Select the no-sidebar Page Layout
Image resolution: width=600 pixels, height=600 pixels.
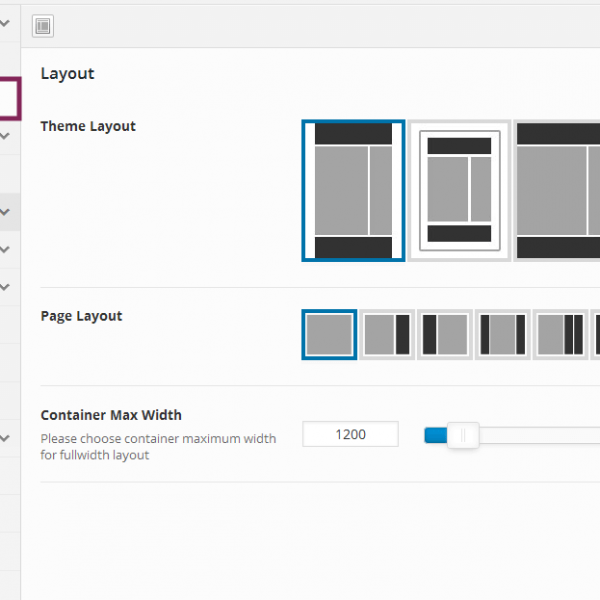[x=329, y=334]
